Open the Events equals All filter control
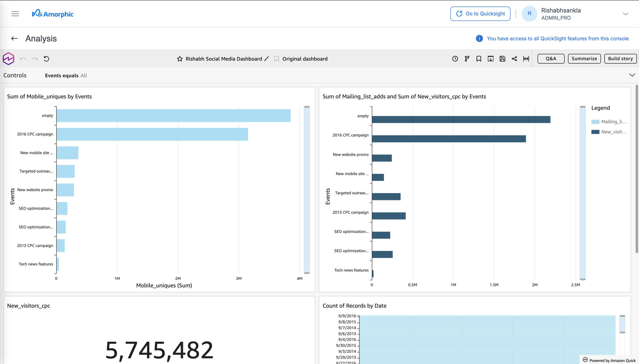 click(x=66, y=75)
